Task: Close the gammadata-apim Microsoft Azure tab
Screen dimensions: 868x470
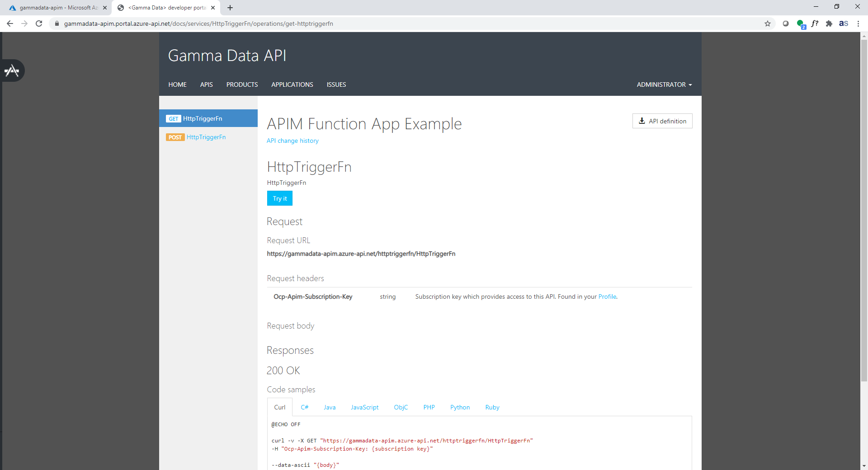Action: 105,8
